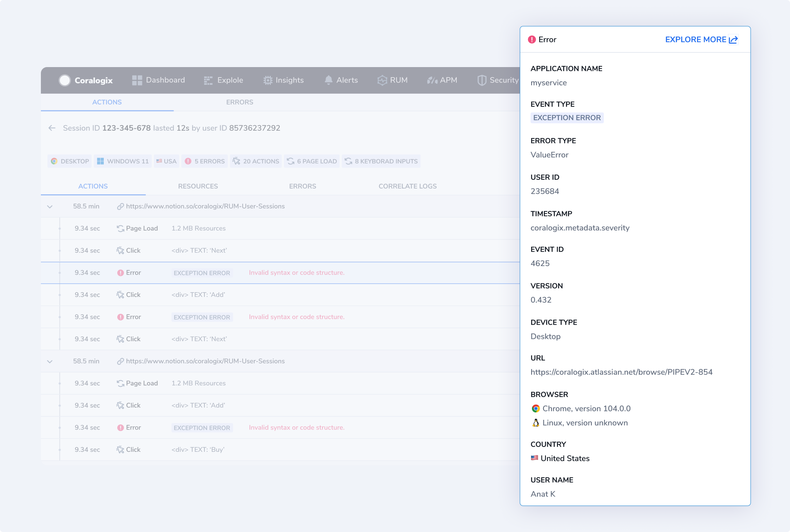Click the back arrow beside Session ID
Viewport: 790px width, 532px height.
coord(52,128)
